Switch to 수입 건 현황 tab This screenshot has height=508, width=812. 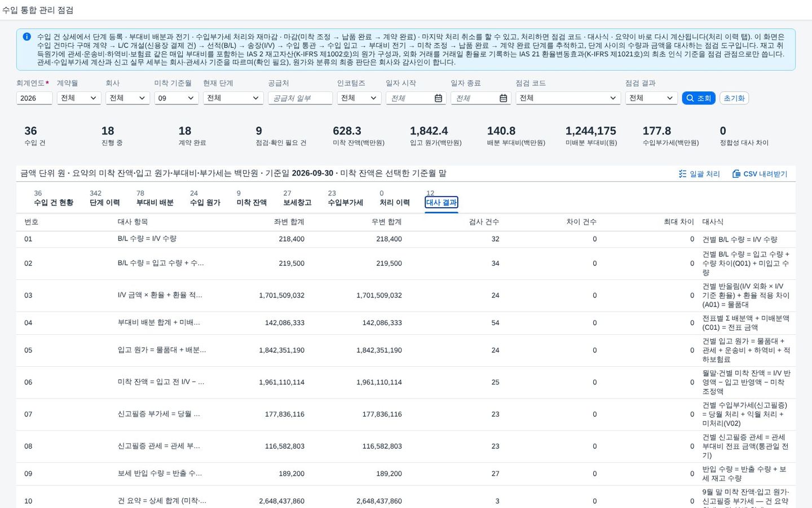[x=54, y=199]
